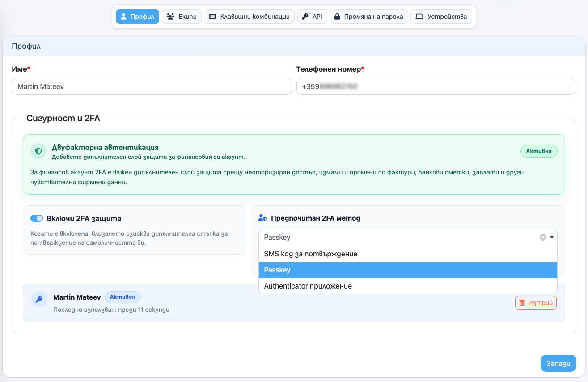
Task: Click the user-shield icon beside Предпочитан 2FA метод
Action: coord(263,218)
